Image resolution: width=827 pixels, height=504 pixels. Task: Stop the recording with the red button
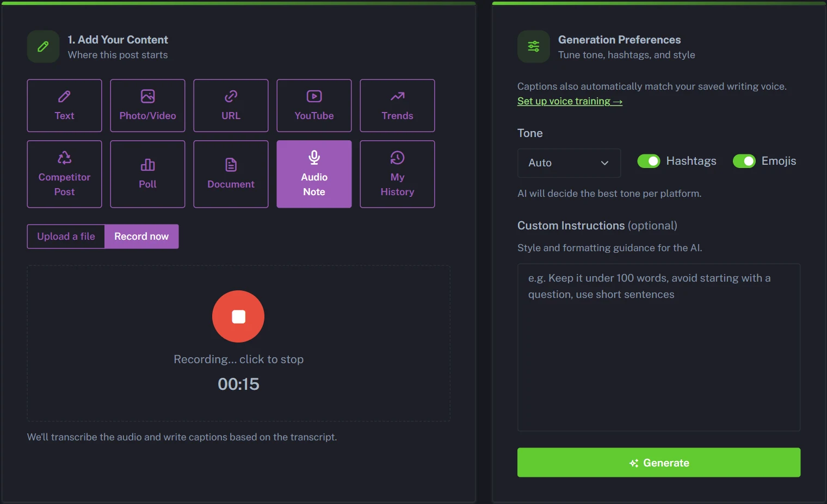pos(238,316)
